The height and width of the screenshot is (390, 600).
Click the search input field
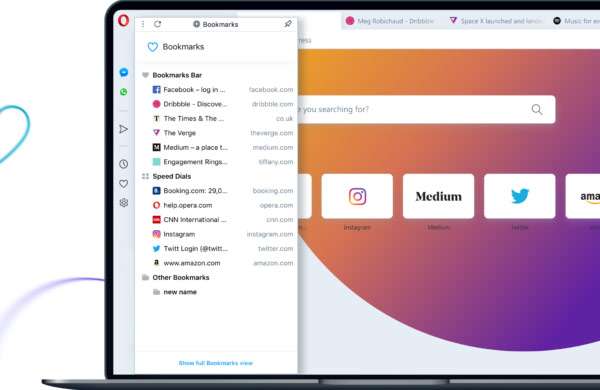point(426,109)
